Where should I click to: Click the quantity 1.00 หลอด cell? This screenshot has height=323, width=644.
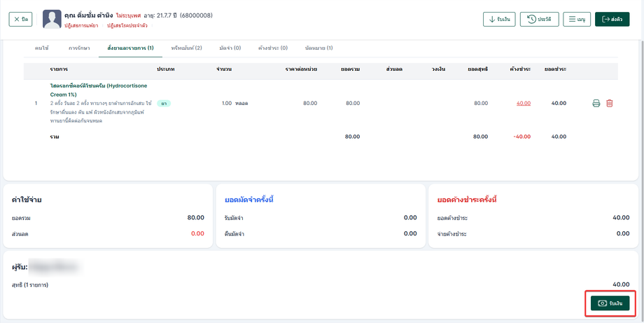coord(234,103)
